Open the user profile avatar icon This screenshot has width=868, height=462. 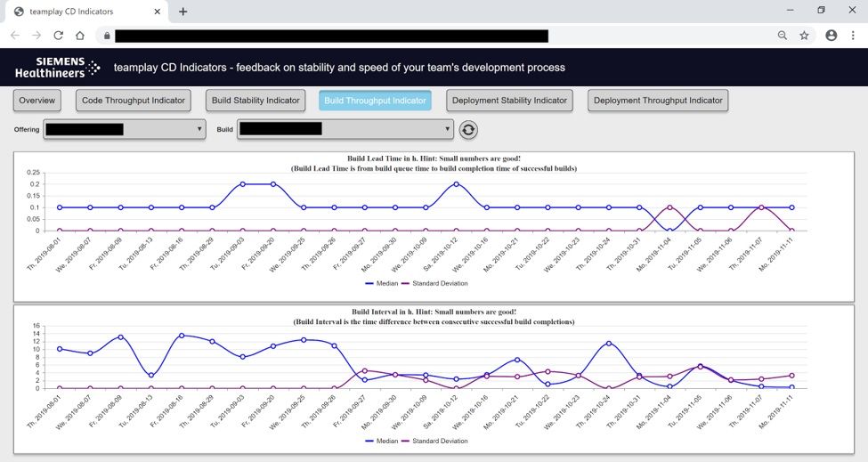(831, 36)
